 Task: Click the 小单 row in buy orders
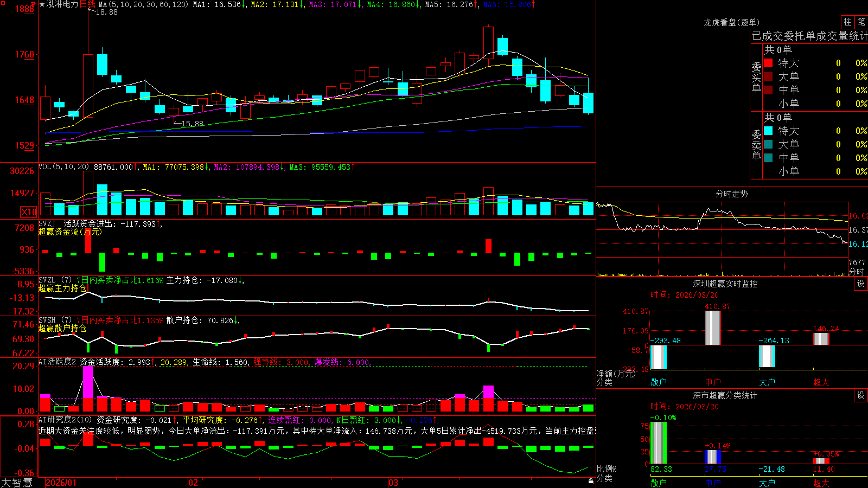[815, 104]
